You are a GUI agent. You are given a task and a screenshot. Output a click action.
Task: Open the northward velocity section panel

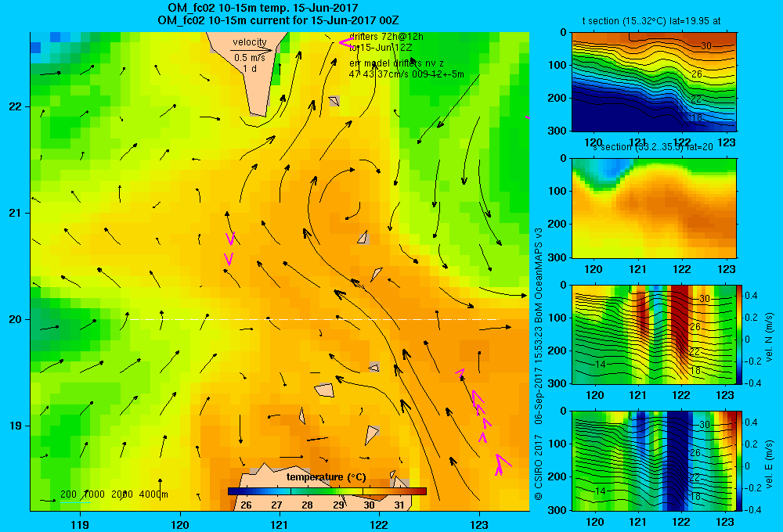(x=654, y=334)
